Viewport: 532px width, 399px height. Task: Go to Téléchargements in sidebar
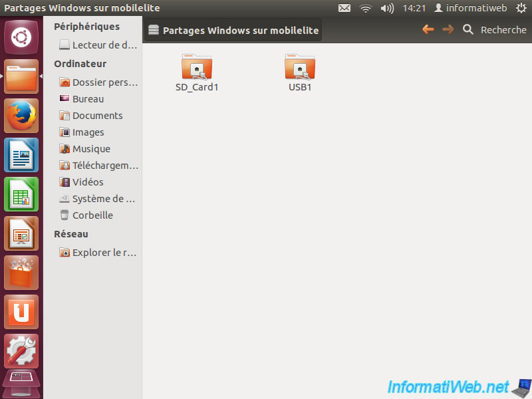104,166
